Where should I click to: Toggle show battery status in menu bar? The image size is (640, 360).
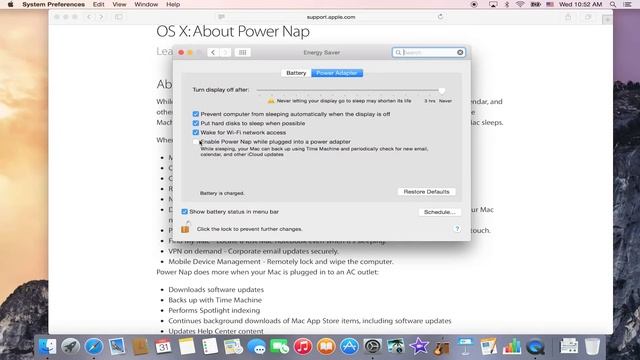point(184,211)
